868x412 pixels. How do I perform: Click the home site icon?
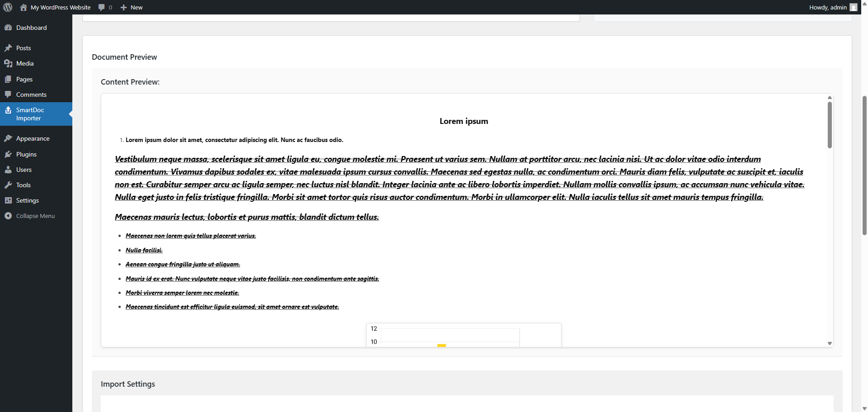[24, 7]
